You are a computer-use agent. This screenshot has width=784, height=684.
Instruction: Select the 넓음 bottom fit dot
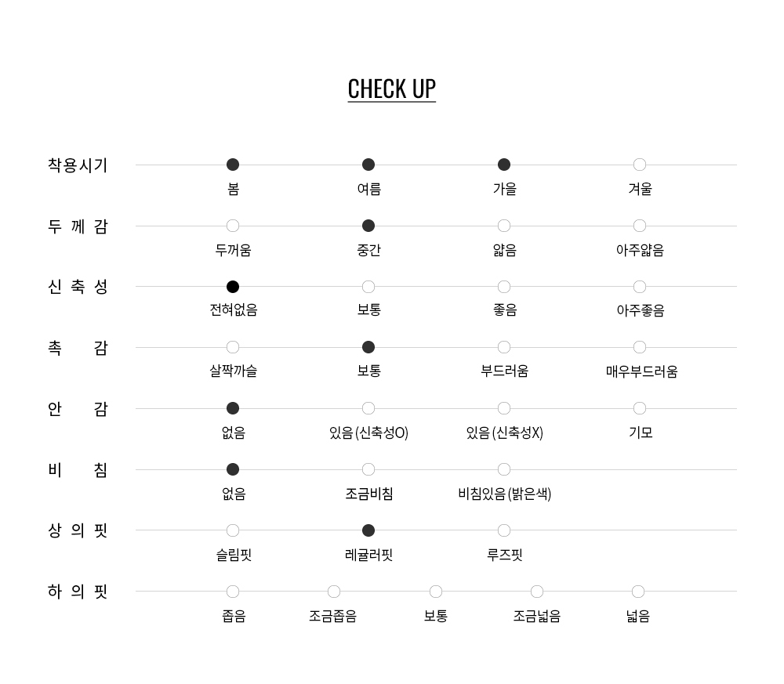[638, 592]
